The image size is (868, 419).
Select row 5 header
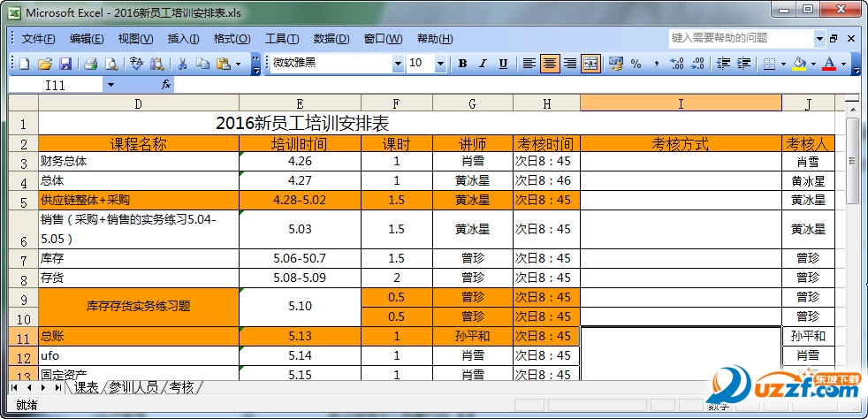(23, 201)
